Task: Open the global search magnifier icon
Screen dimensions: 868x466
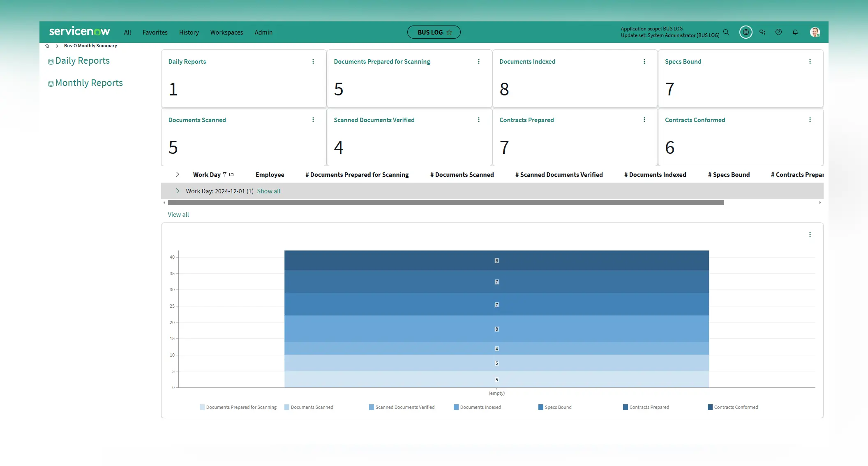Action: (726, 32)
